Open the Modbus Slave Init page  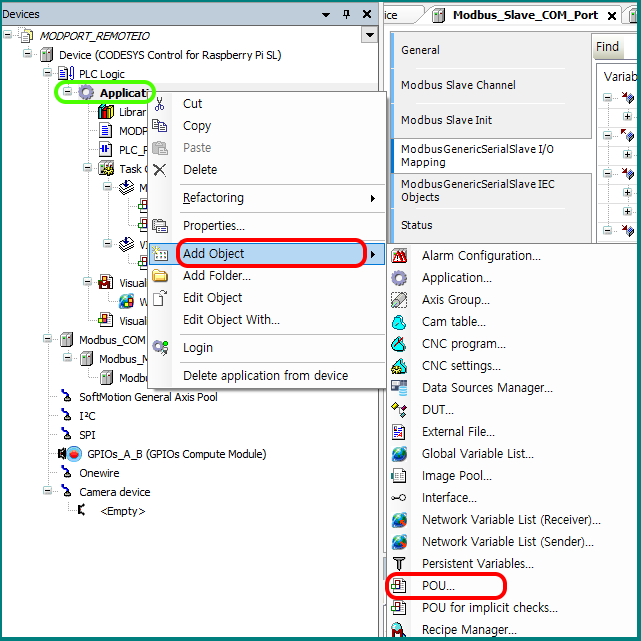coord(446,120)
